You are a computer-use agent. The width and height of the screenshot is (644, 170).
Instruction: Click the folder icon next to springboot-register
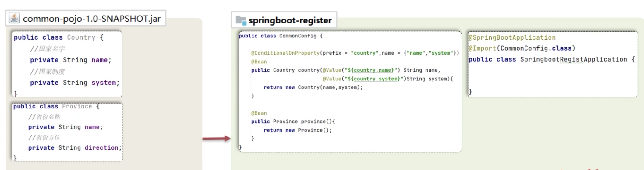tap(241, 20)
